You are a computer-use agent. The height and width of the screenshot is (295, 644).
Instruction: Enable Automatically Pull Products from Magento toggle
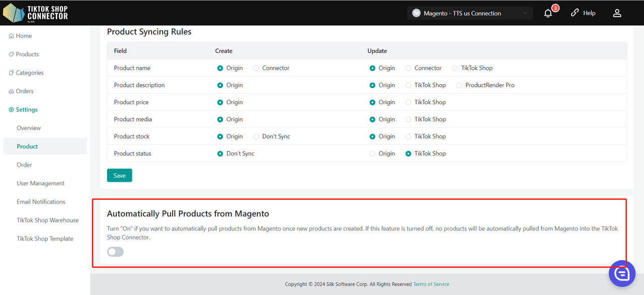[115, 252]
